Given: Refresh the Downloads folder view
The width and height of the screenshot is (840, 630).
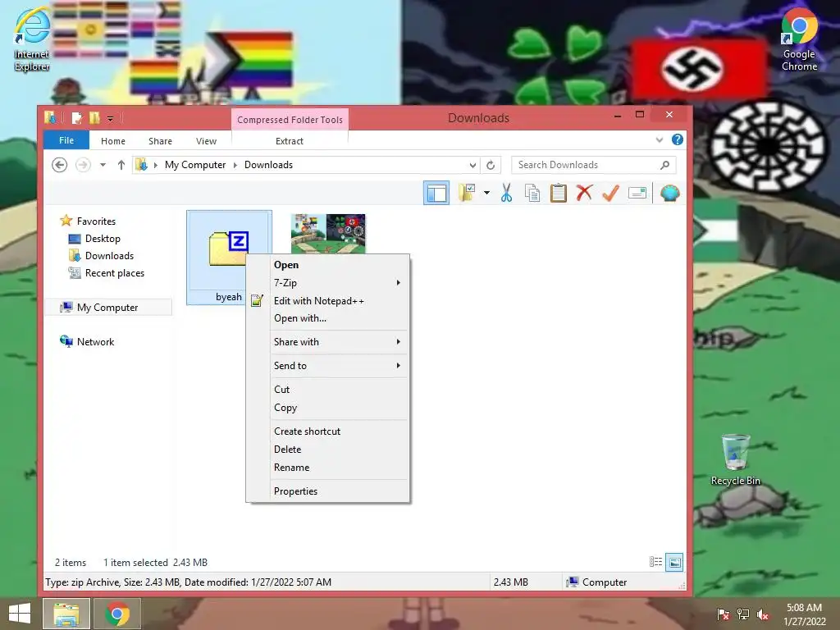Looking at the screenshot, I should tap(491, 165).
